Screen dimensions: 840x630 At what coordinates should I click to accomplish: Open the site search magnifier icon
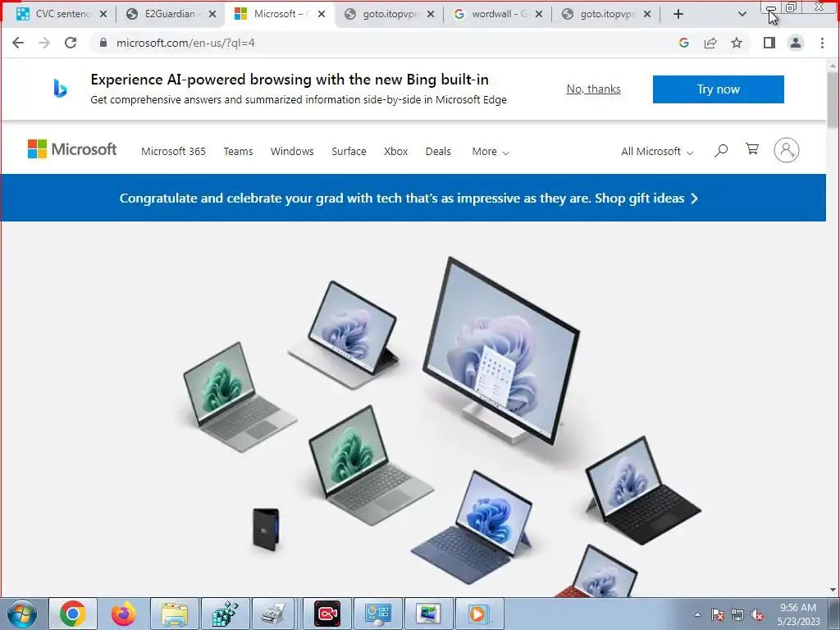721,151
